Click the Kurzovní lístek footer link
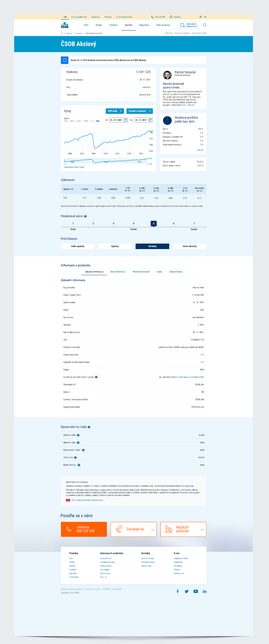 tap(106, 558)
